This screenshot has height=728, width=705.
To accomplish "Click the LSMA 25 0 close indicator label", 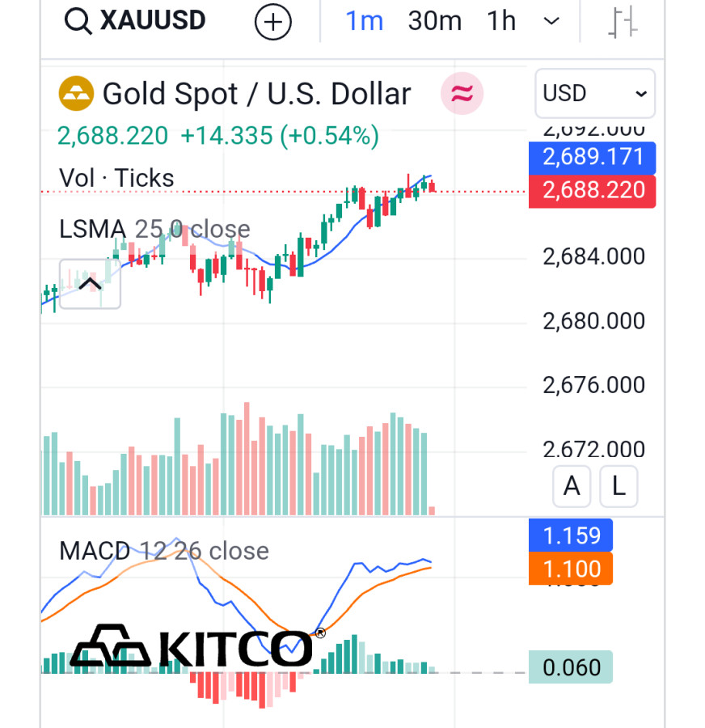I will tap(154, 230).
